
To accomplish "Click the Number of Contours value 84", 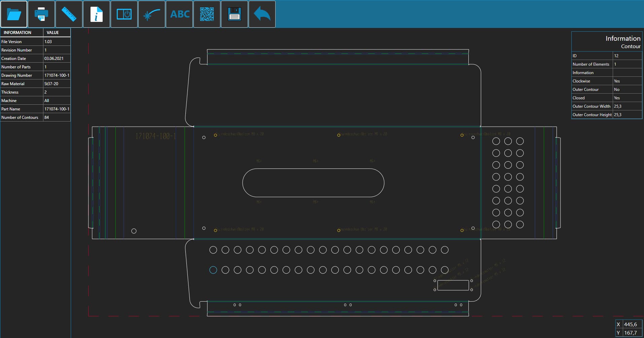I will point(57,117).
